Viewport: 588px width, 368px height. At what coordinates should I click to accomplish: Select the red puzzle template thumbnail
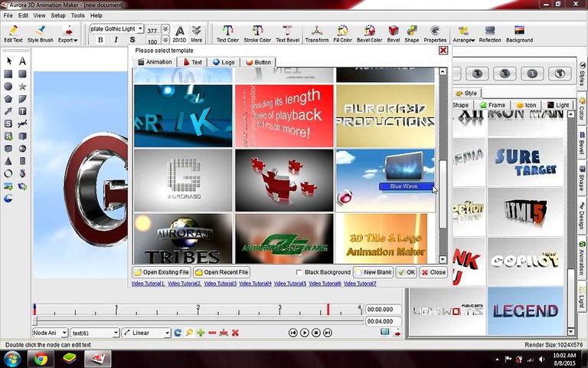click(284, 180)
